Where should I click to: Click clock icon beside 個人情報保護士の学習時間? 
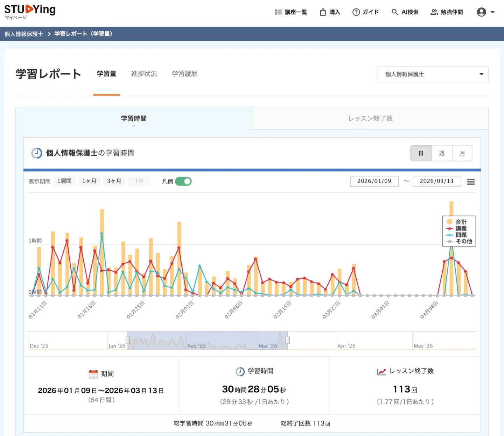point(37,153)
